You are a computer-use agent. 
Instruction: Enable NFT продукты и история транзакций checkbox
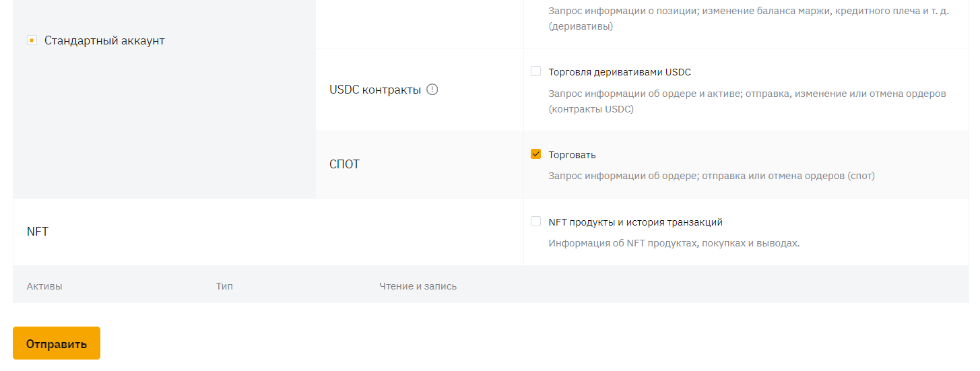(535, 222)
